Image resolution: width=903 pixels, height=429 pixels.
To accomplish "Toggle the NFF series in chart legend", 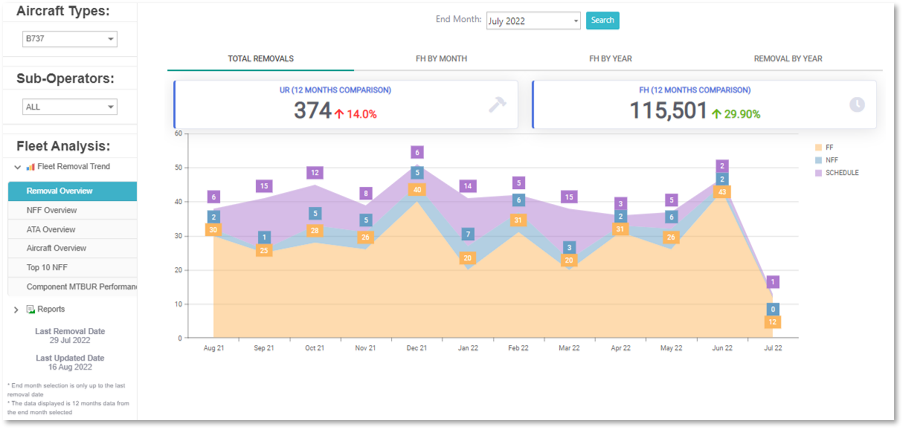I will click(832, 160).
